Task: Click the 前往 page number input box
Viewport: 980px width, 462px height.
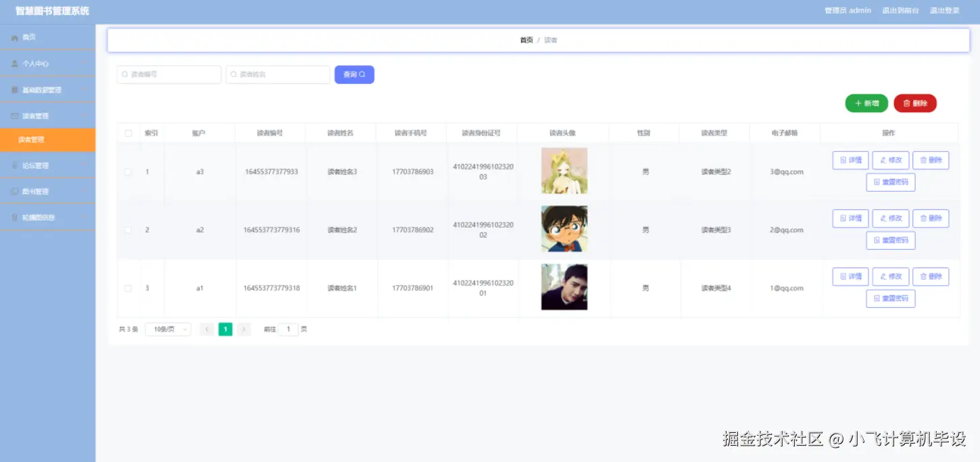Action: (x=288, y=329)
